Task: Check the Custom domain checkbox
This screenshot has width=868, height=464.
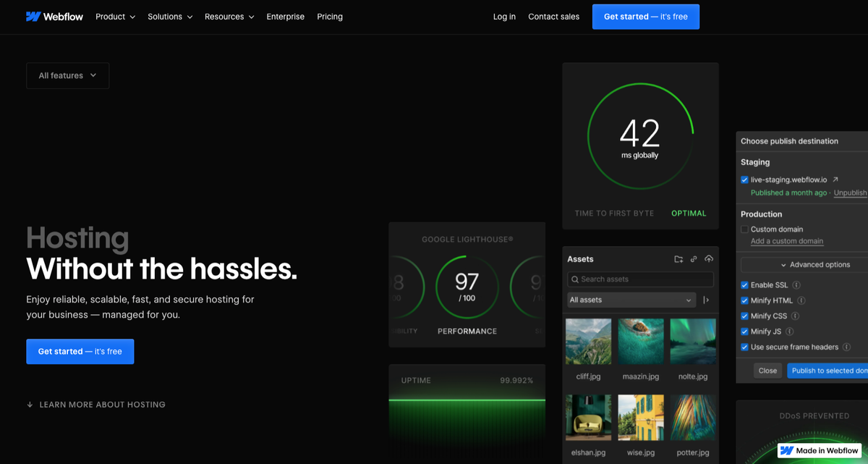Action: [744, 229]
